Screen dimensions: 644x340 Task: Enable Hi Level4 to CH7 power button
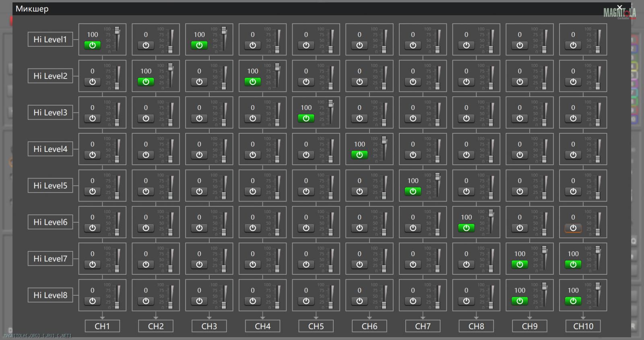click(413, 155)
